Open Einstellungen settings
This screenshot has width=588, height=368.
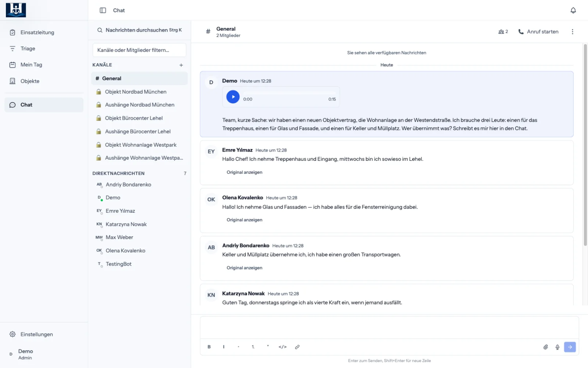click(x=44, y=334)
